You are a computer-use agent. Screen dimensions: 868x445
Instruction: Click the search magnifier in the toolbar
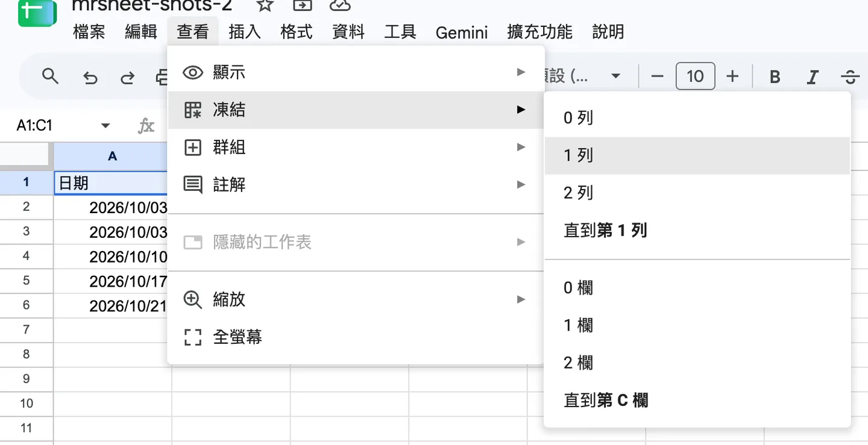[x=51, y=76]
